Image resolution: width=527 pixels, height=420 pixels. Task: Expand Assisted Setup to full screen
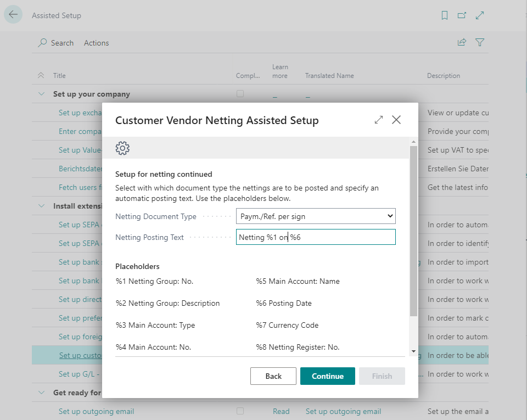click(x=480, y=15)
